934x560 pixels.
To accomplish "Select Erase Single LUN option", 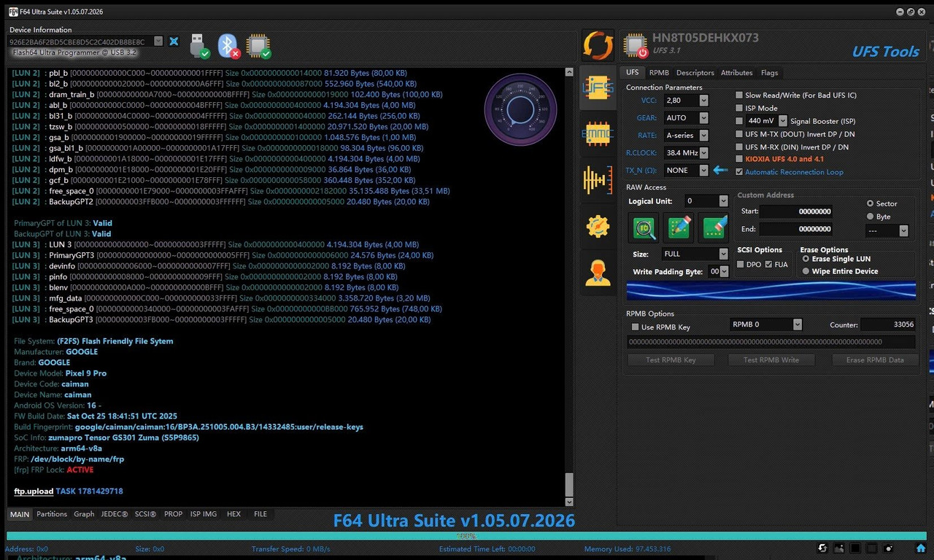I will [x=806, y=259].
